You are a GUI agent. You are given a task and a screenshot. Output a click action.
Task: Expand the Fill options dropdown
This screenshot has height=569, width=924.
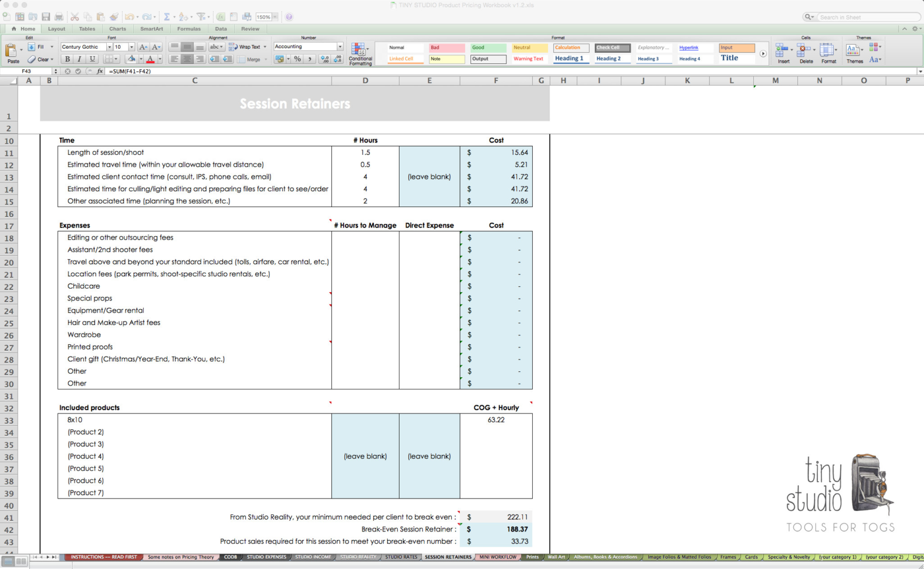[52, 47]
